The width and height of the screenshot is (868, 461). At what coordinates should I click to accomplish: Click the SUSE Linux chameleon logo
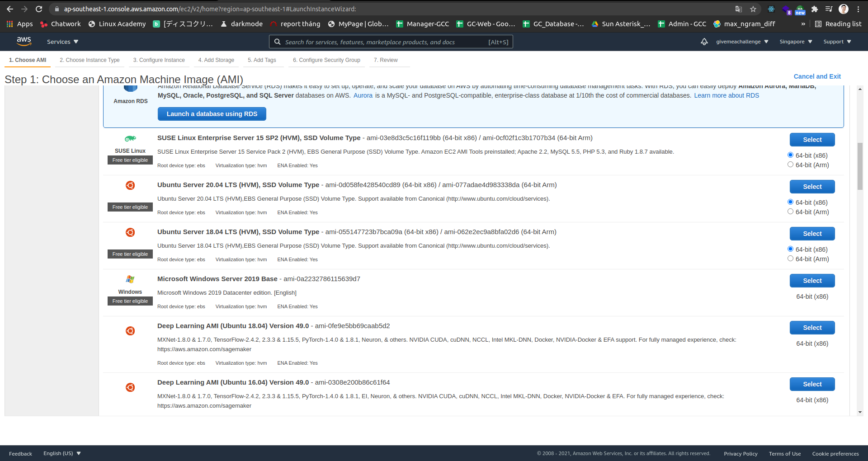click(130, 138)
